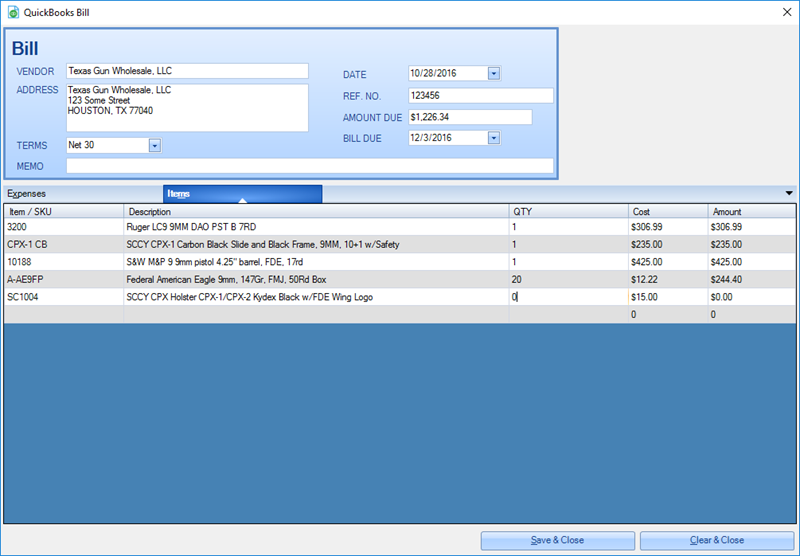Click the Federal American Eagle 9mm description
800x556 pixels.
(316, 280)
